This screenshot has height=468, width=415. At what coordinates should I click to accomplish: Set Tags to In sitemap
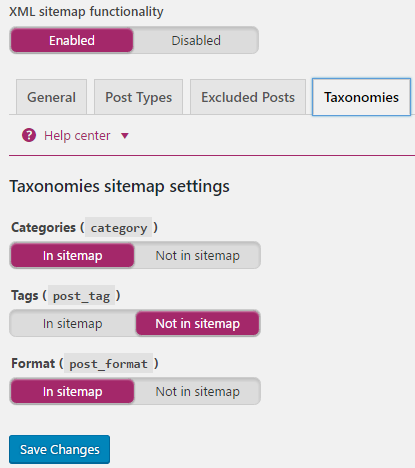coord(73,324)
